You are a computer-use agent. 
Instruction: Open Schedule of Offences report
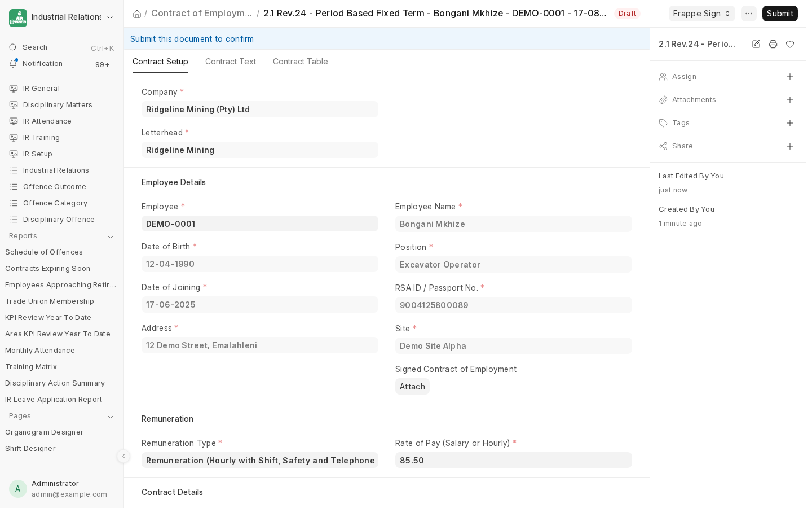point(44,252)
